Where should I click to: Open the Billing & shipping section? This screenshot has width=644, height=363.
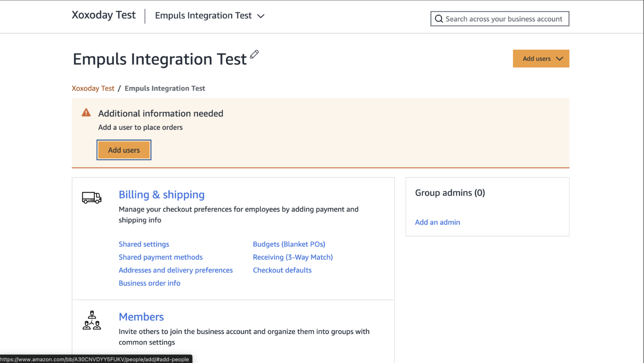pyautogui.click(x=162, y=195)
